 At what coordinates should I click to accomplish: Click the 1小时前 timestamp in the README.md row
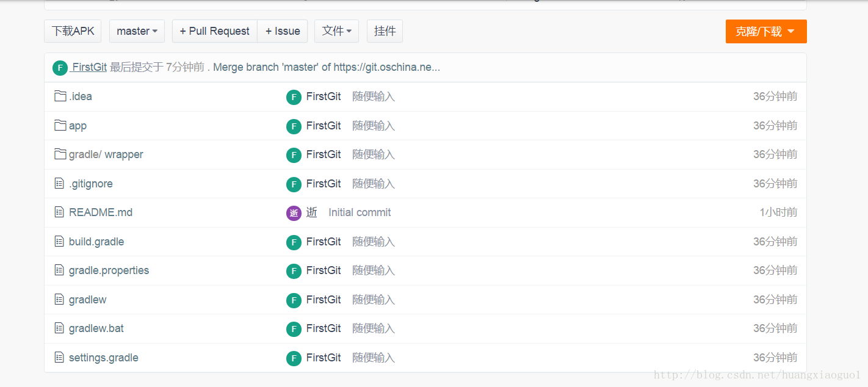point(778,212)
